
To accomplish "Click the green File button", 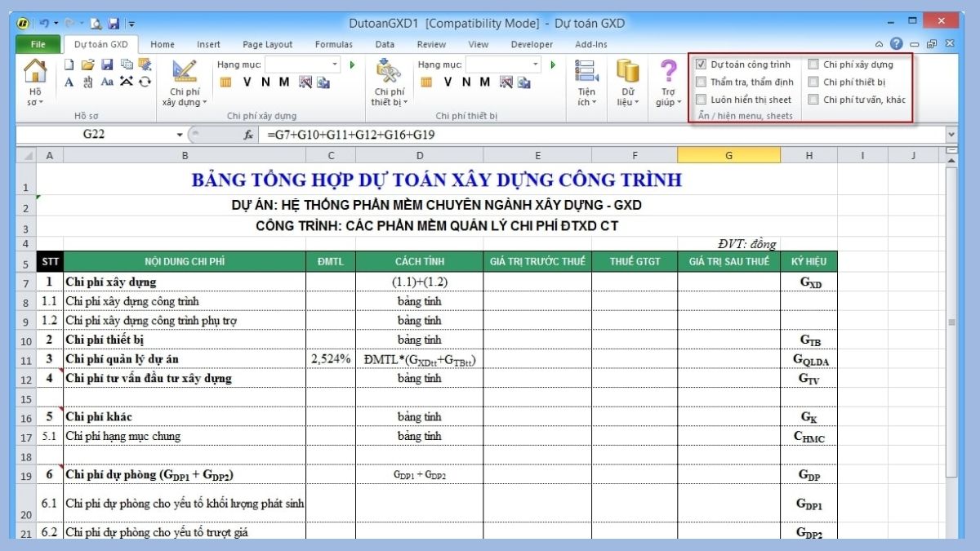I will [x=38, y=45].
